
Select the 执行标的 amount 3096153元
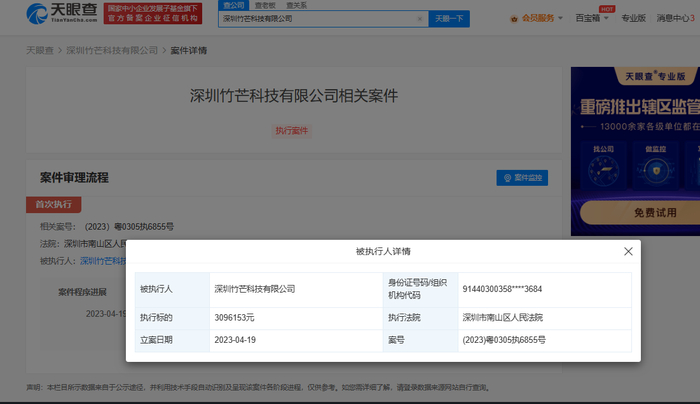[x=234, y=318]
